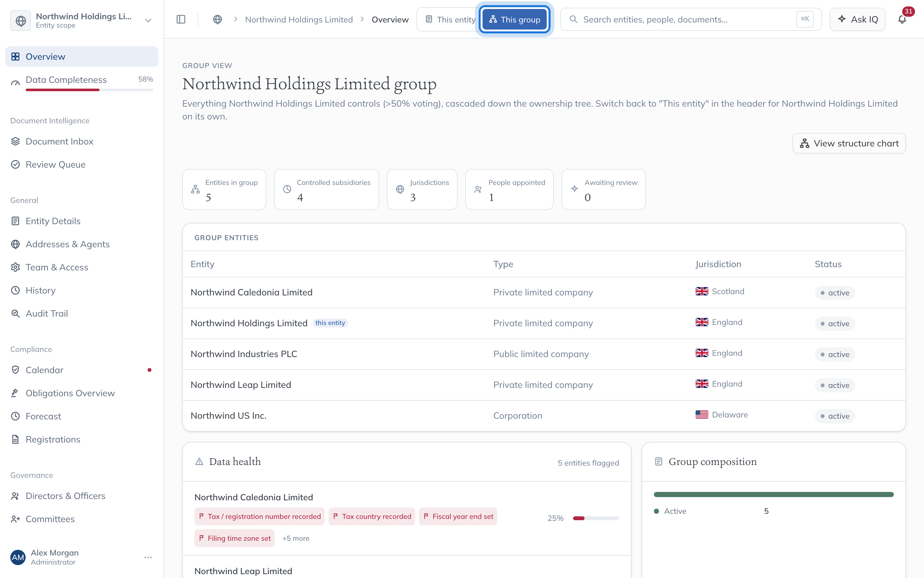Click the Obligations Overview gavel icon

coord(15,393)
